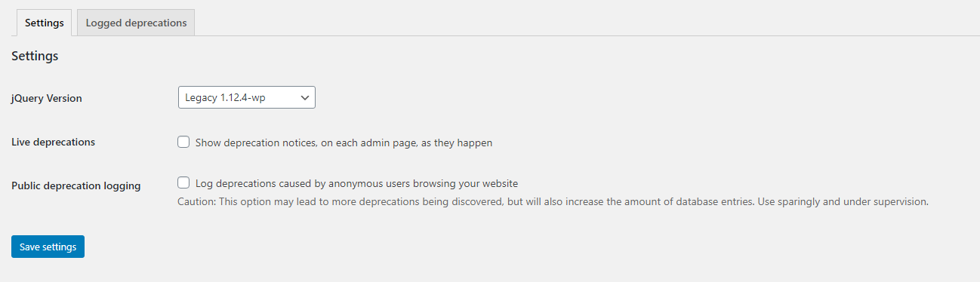Open the jQuery Version dropdown
Viewport: 980px width, 282px height.
click(247, 97)
